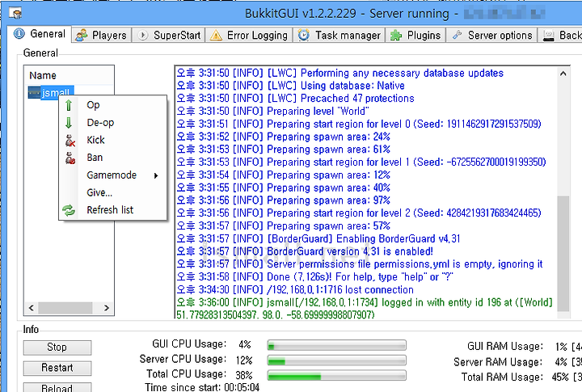Click the player list horizontal scrollbar thumb

tap(65, 308)
